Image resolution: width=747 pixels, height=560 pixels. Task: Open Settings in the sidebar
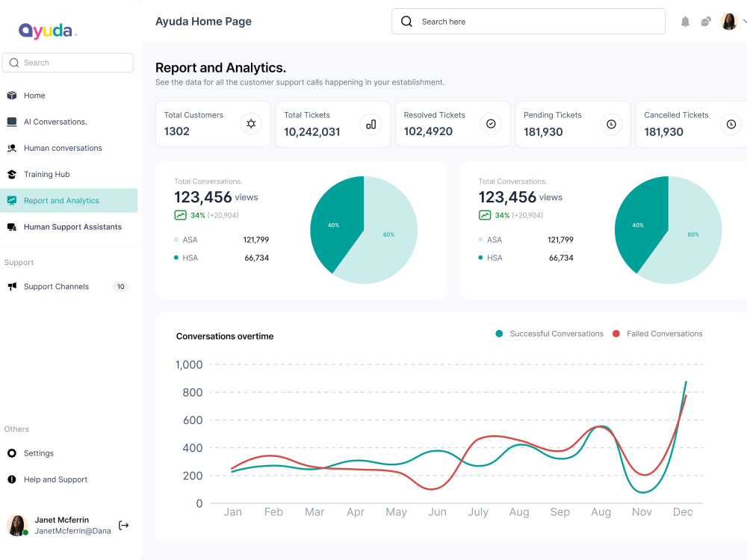click(69, 453)
